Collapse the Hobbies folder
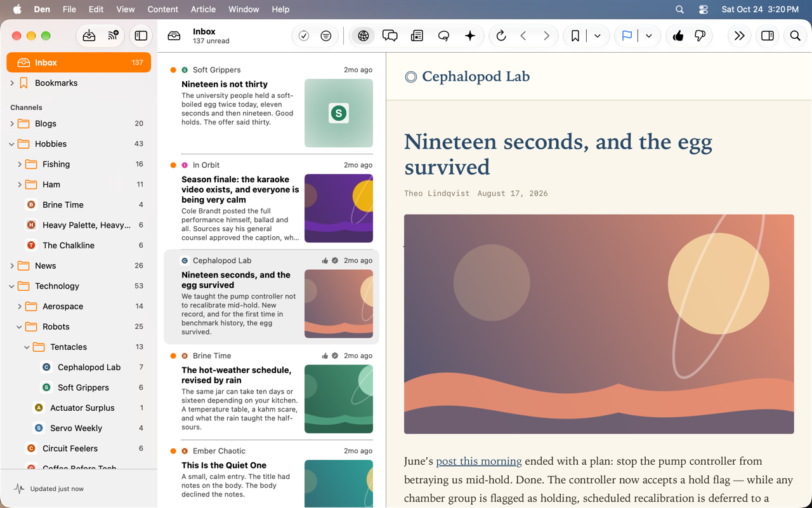Image resolution: width=812 pixels, height=508 pixels. [x=12, y=144]
